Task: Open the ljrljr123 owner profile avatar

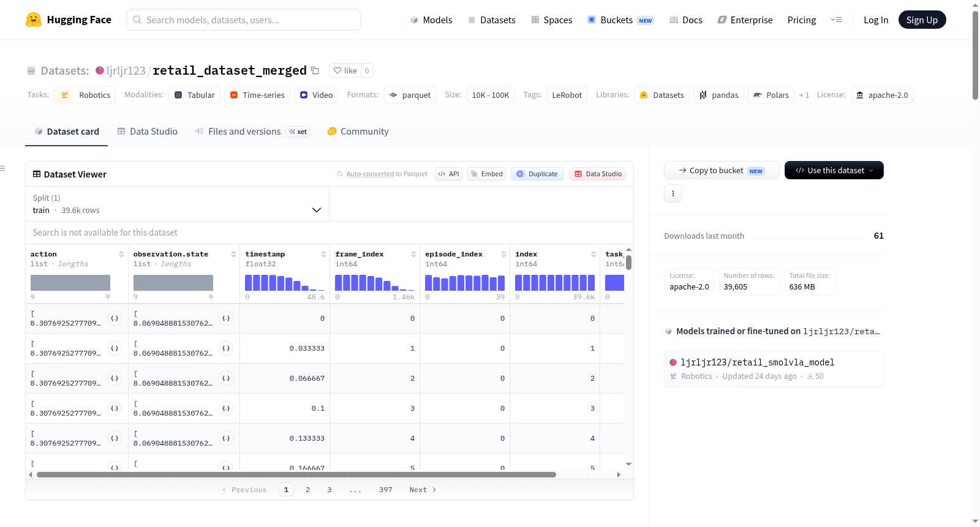Action: (100, 70)
